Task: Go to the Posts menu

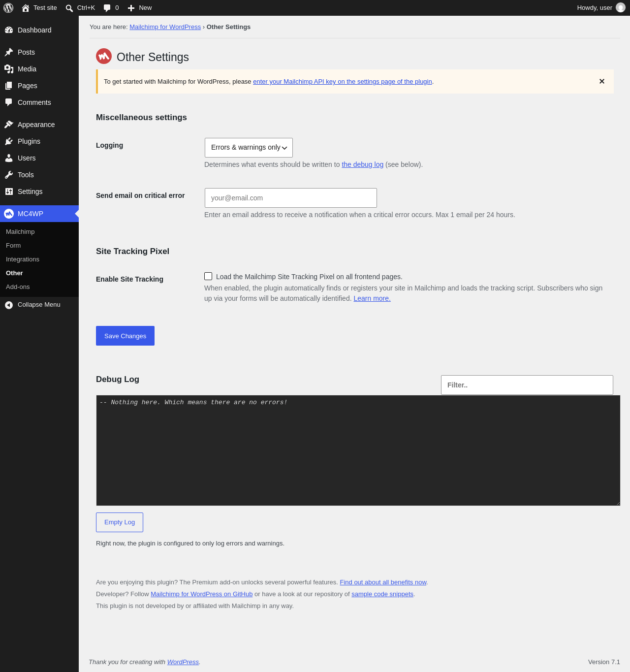Action: click(39, 52)
